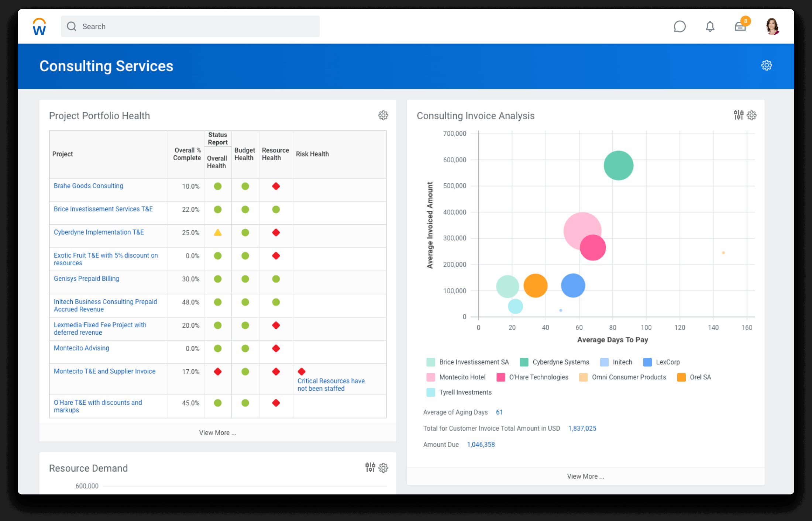The image size is (812, 521).
Task: Expand View More under Consulting Invoice Analysis
Action: [585, 476]
